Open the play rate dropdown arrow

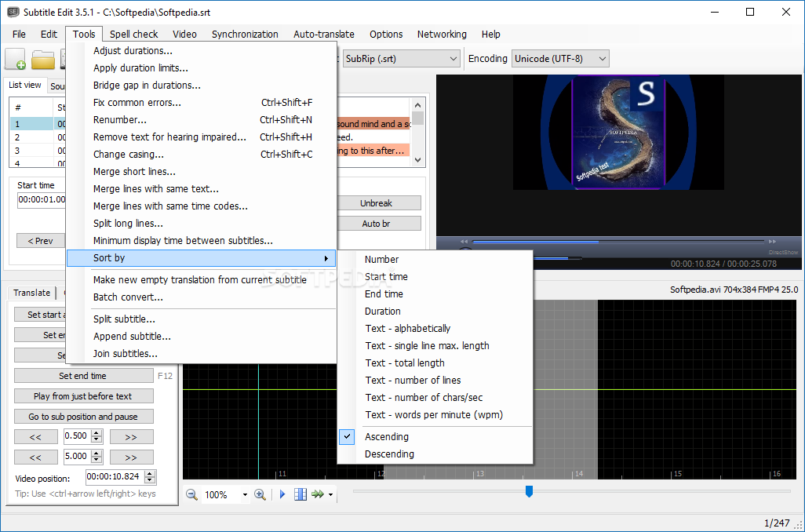pyautogui.click(x=330, y=495)
